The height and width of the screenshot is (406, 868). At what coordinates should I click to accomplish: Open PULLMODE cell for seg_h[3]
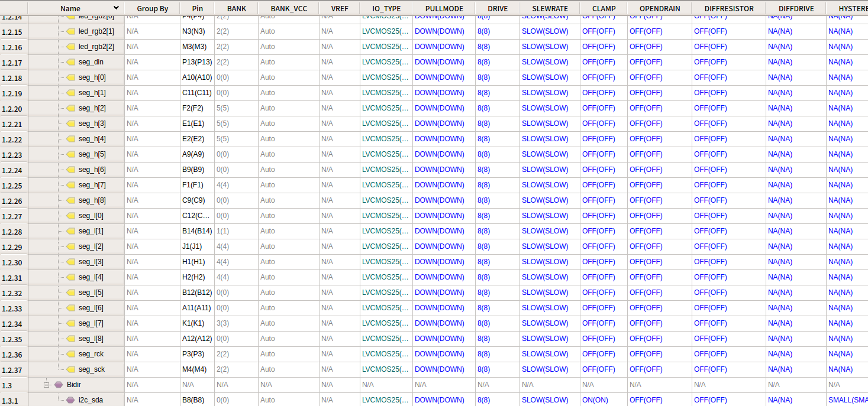point(439,124)
